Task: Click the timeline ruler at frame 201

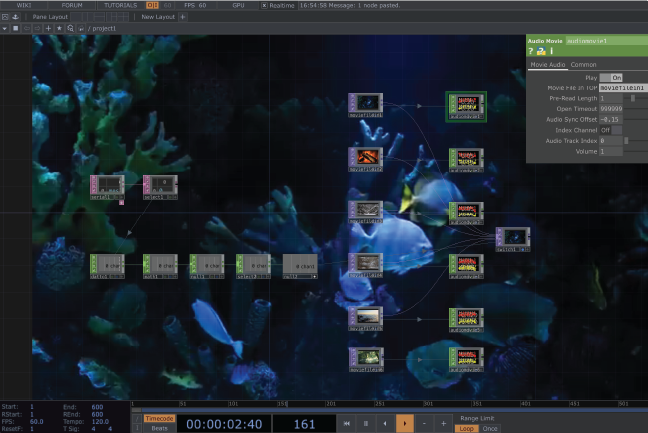Action: point(329,404)
